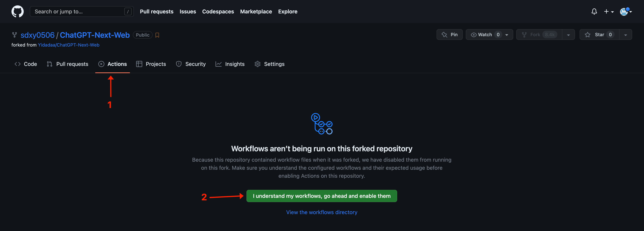The width and height of the screenshot is (644, 231).
Task: Open user avatar menu
Action: (x=626, y=11)
